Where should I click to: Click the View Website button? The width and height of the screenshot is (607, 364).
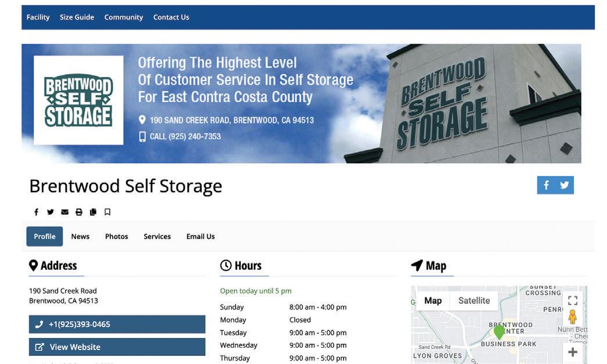[117, 347]
